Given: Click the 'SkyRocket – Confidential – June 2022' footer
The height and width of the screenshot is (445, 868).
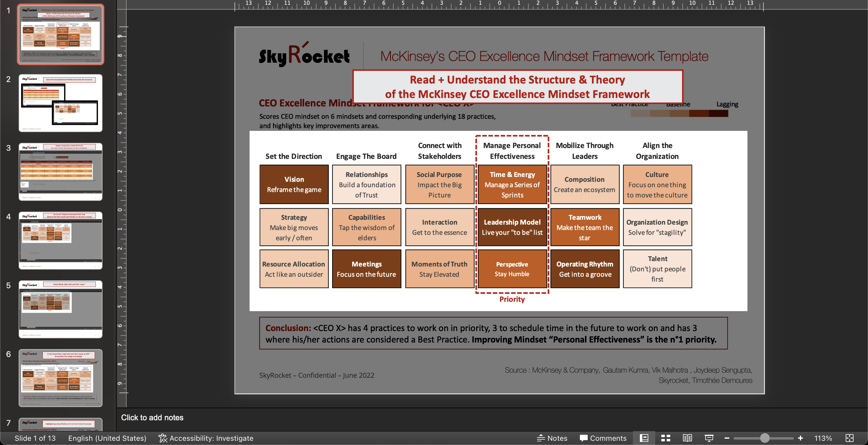Looking at the screenshot, I should click(x=316, y=375).
